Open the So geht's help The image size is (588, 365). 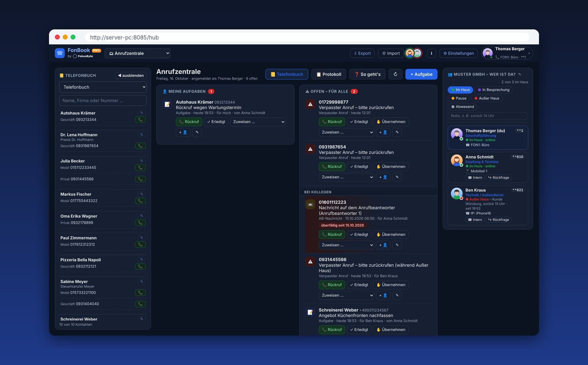[x=367, y=74]
